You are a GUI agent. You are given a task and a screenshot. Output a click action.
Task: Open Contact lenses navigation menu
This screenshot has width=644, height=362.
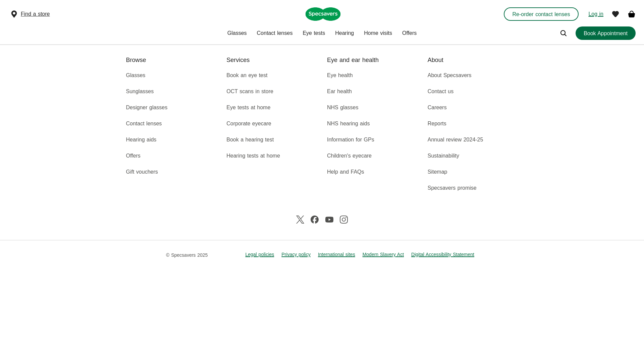(274, 33)
